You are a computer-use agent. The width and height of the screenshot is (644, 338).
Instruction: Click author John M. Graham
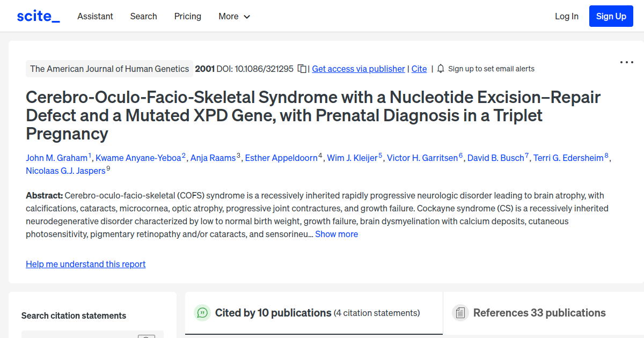(57, 158)
